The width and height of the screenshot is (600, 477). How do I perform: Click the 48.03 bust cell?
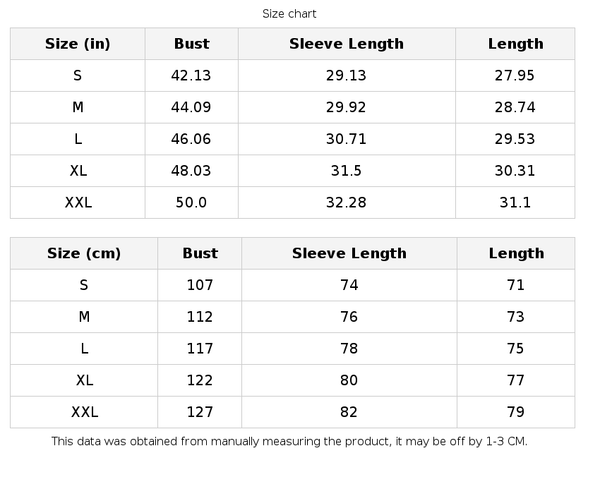point(191,171)
